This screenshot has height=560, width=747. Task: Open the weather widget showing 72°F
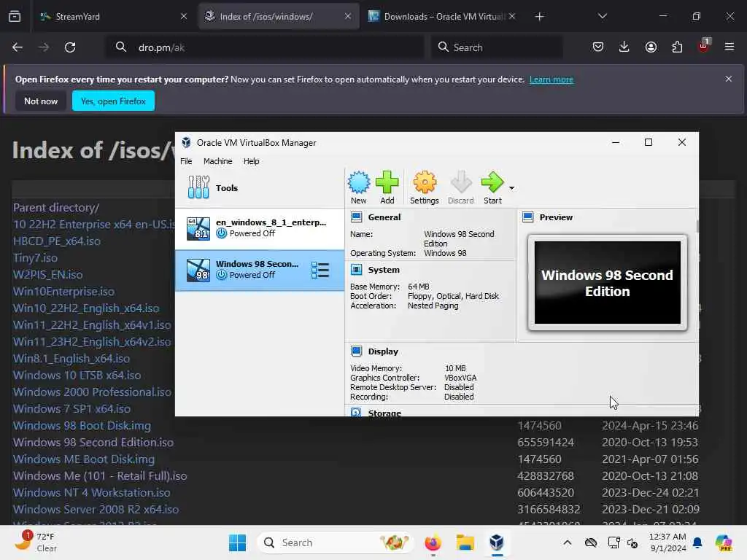(x=35, y=542)
